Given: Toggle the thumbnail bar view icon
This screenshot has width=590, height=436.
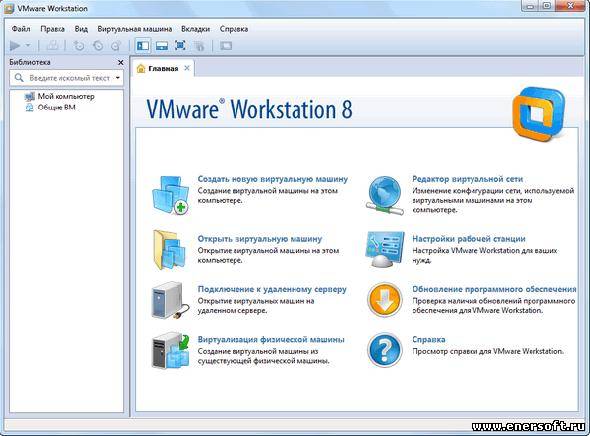Looking at the screenshot, I should coord(162,46).
